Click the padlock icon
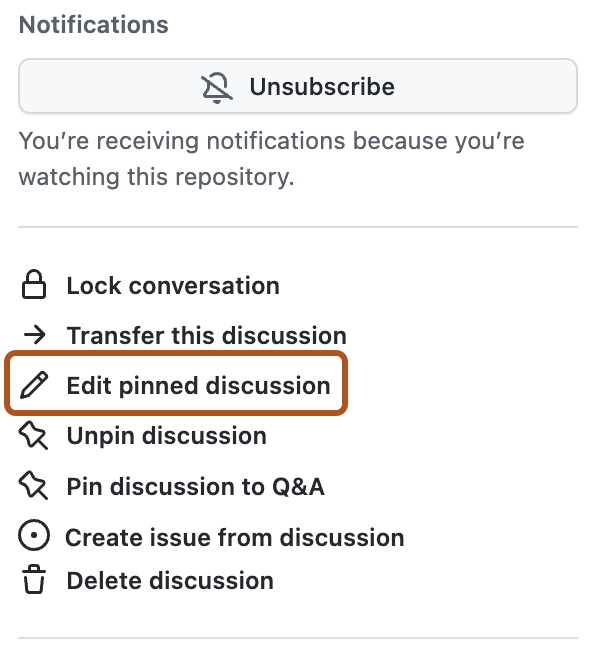This screenshot has width=612, height=654. 34,286
